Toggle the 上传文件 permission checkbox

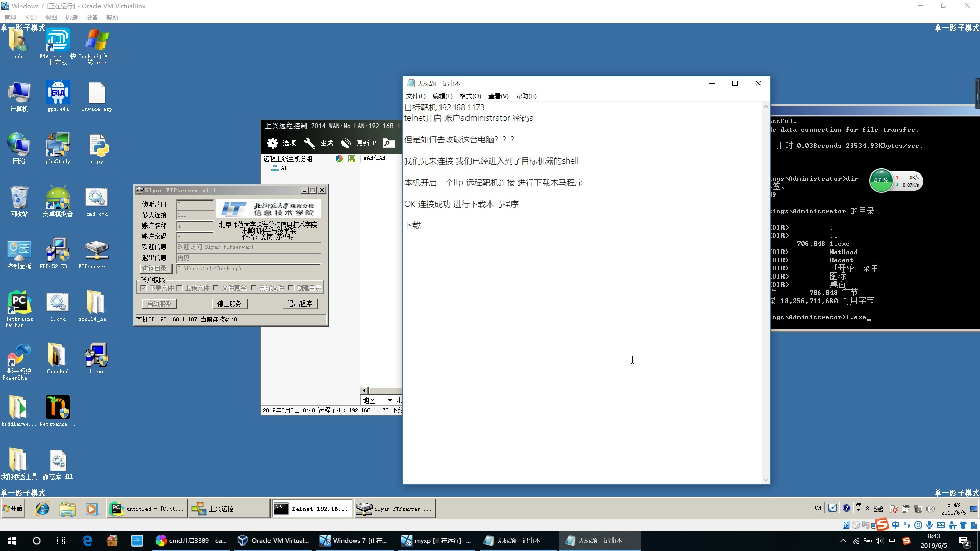179,288
